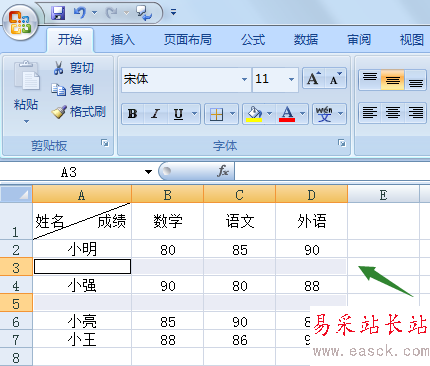Set top vertical alignment
This screenshot has height=366, width=430.
coord(370,79)
